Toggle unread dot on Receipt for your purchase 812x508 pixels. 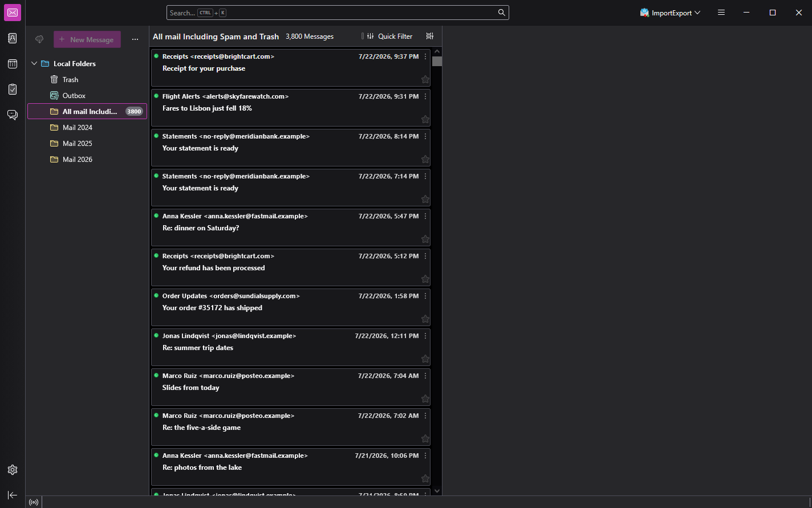pyautogui.click(x=156, y=56)
